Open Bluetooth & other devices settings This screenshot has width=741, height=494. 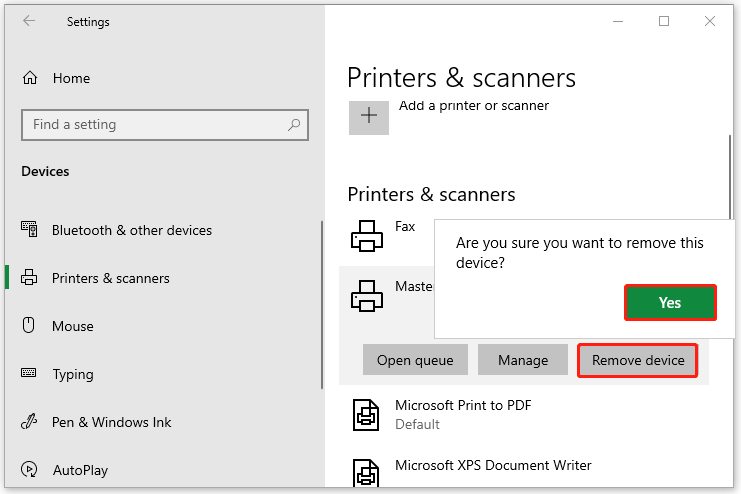(x=132, y=230)
